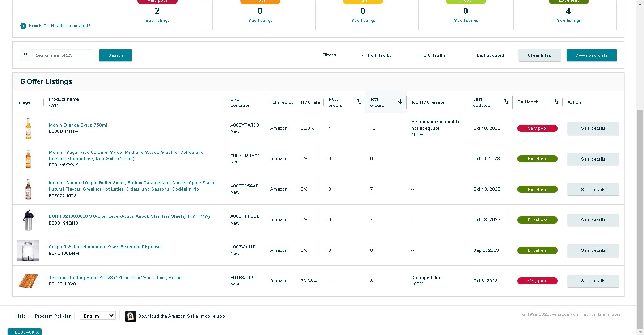See details for Monin Orange Syrup 750ml
The height and width of the screenshot is (335, 644).
(593, 128)
